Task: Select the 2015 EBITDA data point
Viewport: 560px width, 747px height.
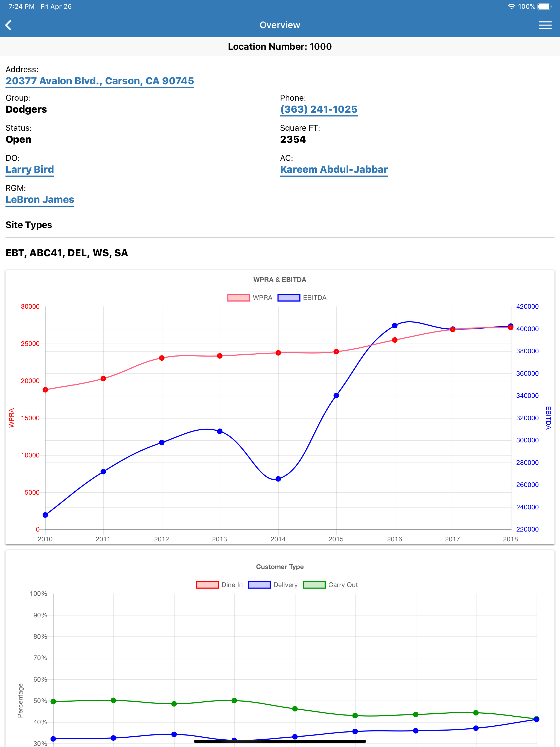Action: pos(336,395)
